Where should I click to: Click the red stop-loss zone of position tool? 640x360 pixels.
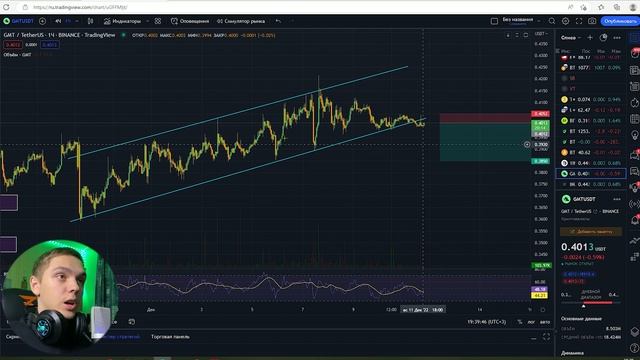[485, 118]
